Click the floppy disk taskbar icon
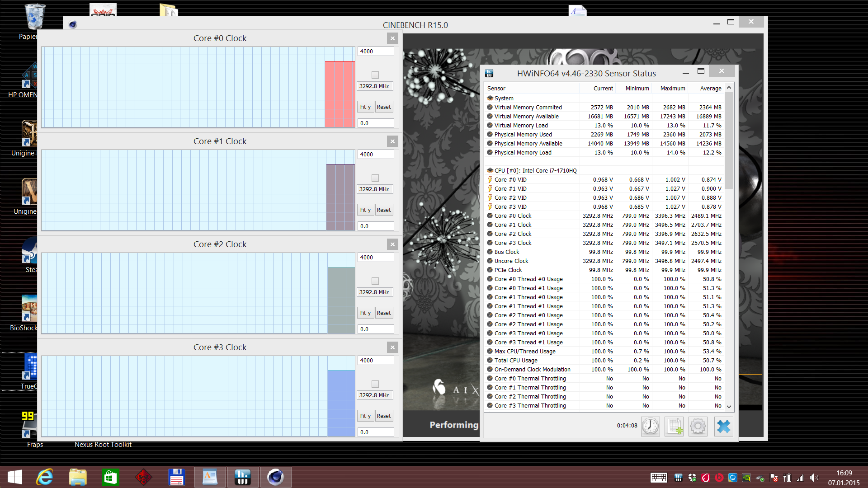 coord(177,477)
